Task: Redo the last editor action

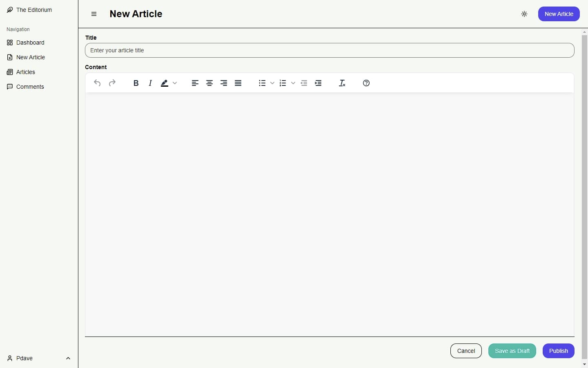Action: pyautogui.click(x=112, y=83)
